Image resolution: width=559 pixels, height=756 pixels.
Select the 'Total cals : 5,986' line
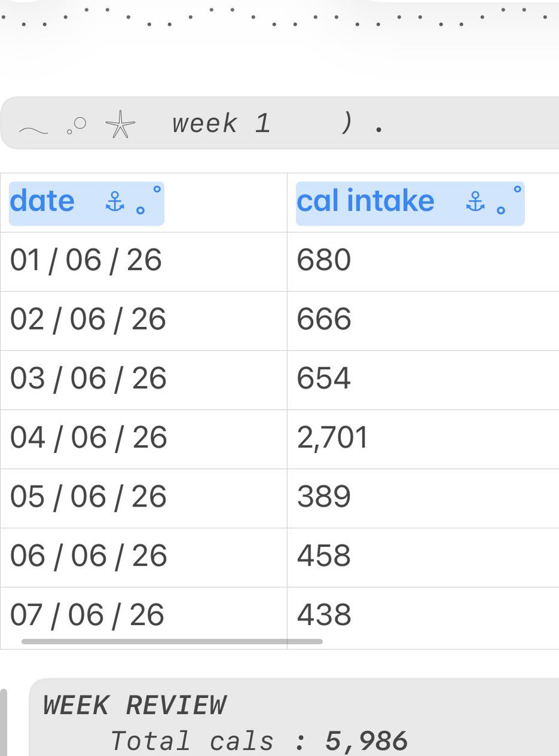(259, 741)
